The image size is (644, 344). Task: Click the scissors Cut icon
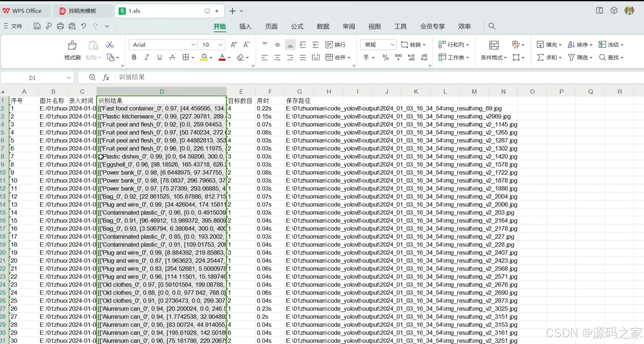point(110,45)
